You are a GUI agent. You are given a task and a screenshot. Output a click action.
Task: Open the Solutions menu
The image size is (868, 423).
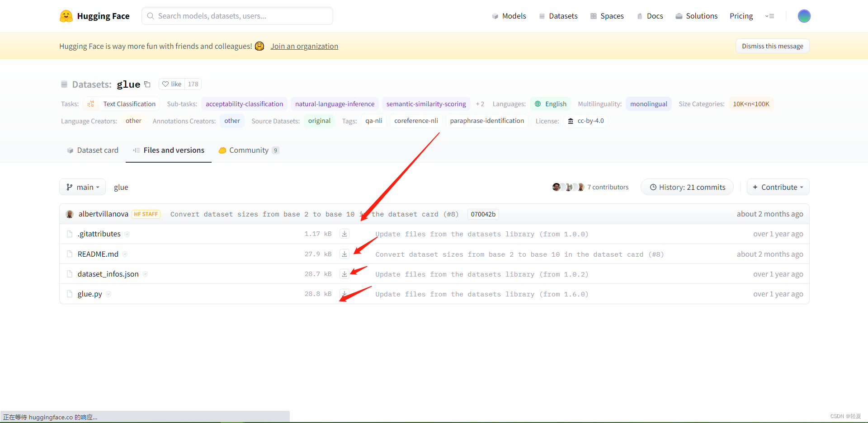(697, 16)
